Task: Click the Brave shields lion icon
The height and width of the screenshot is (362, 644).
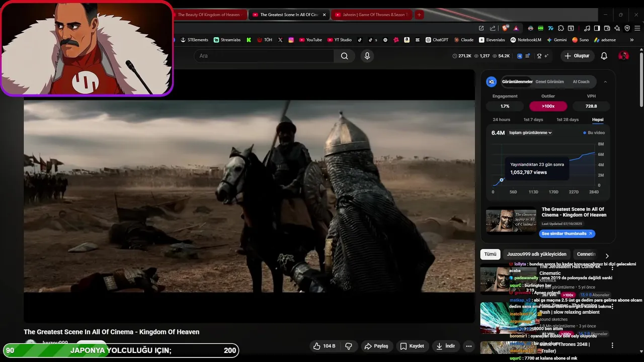Action: (x=505, y=28)
